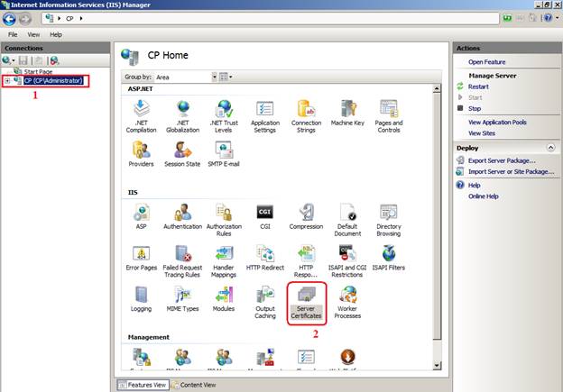Open Worker Processes feature
The height and width of the screenshot is (392, 563).
click(x=347, y=303)
